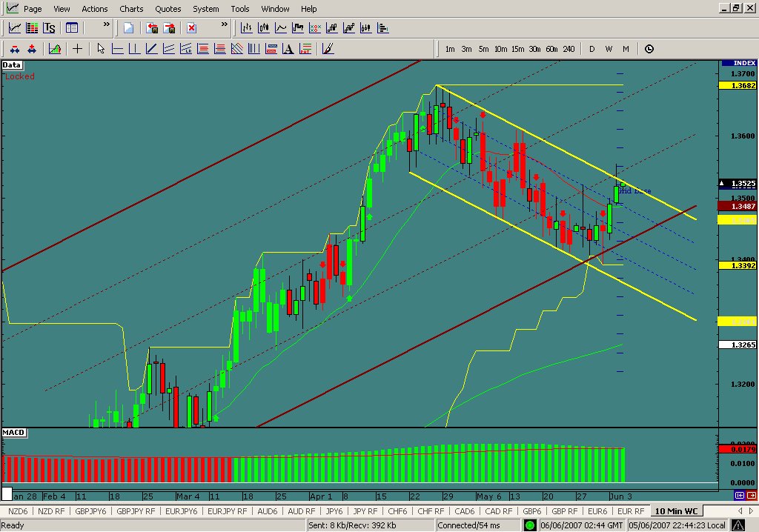Click the TS time and sales icon
Viewport: 759px width, 532px height.
coord(49,28)
